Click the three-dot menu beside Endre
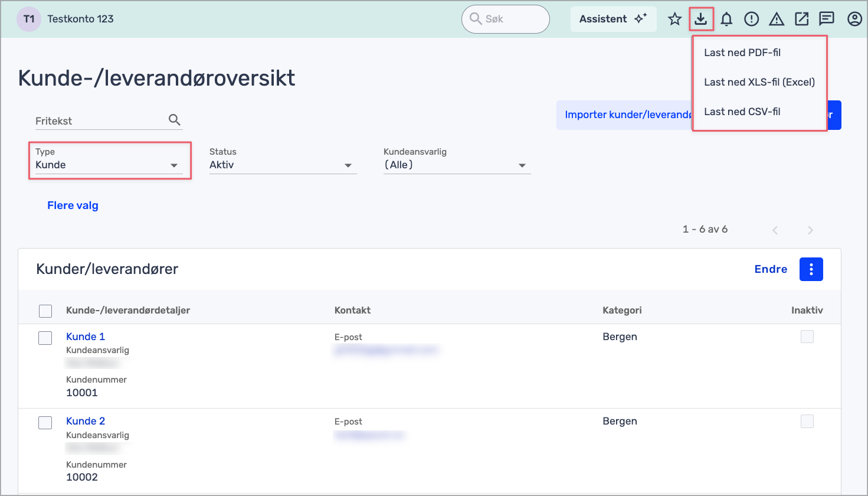 (811, 269)
